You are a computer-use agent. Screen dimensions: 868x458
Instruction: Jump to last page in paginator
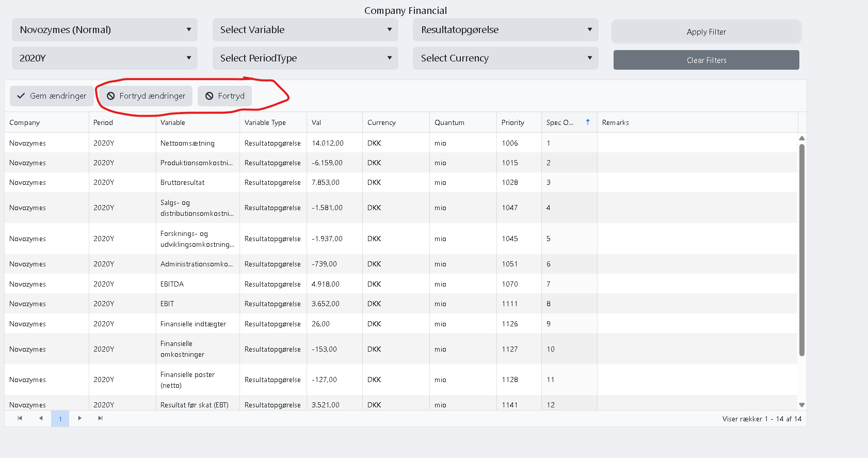coord(100,418)
